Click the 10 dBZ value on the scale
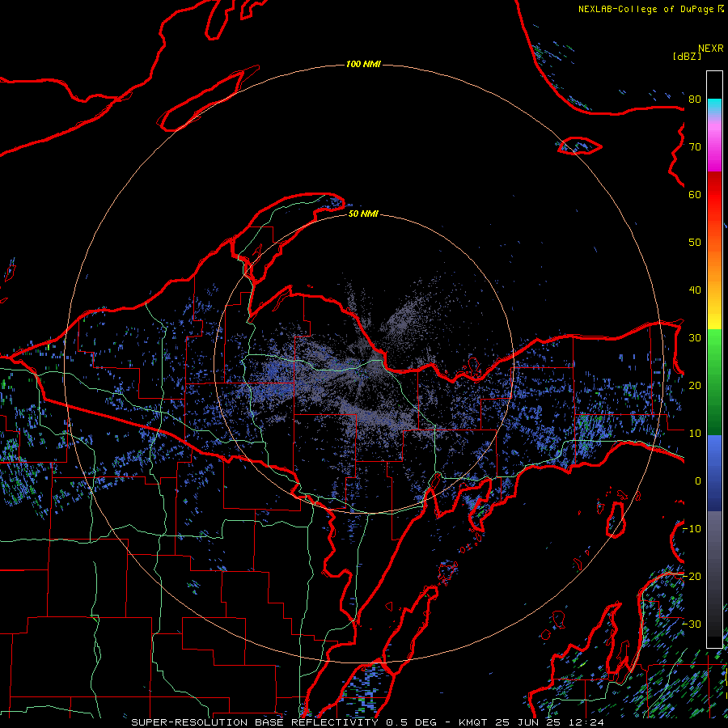 tap(695, 434)
